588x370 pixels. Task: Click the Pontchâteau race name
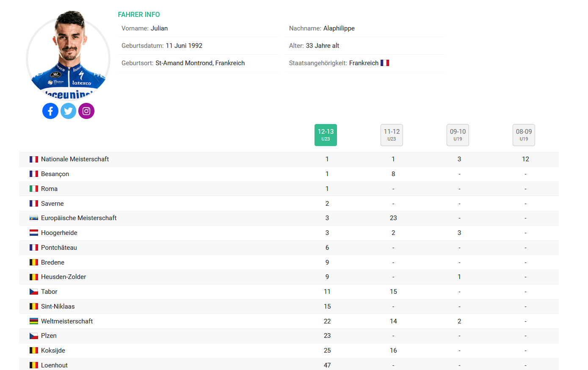(x=59, y=248)
